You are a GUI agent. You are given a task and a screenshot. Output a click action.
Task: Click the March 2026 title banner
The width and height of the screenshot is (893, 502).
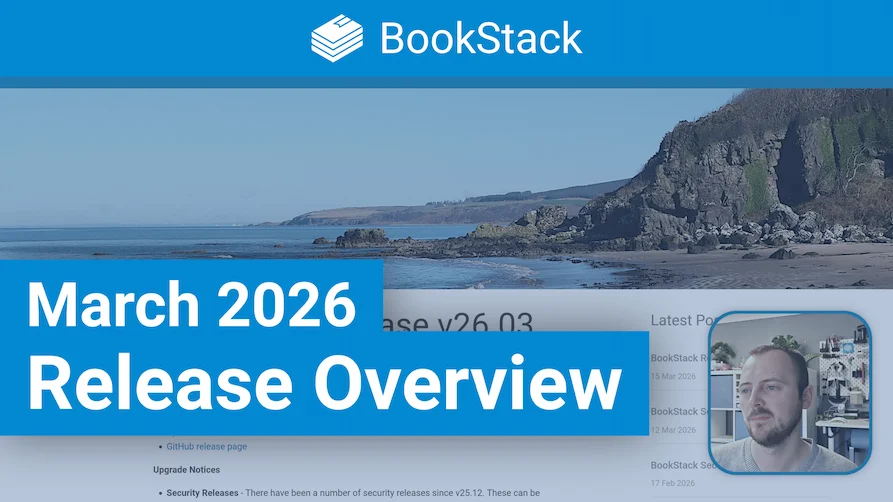coord(191,304)
